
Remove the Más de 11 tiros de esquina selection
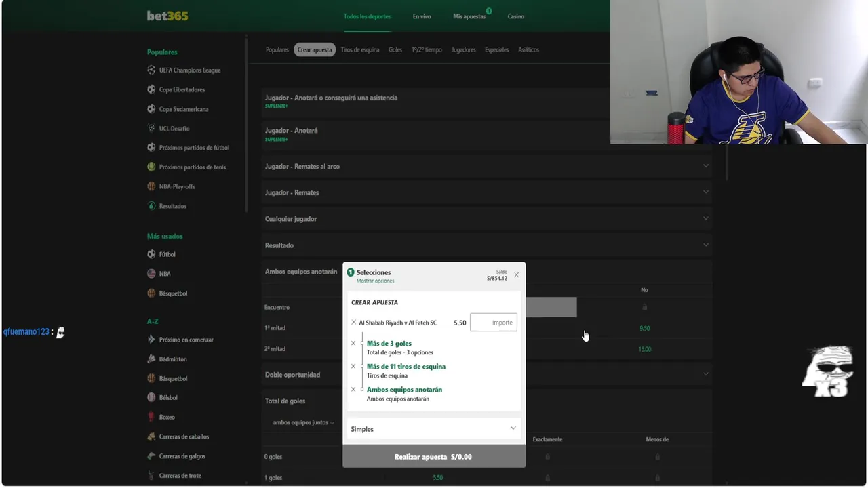click(353, 367)
